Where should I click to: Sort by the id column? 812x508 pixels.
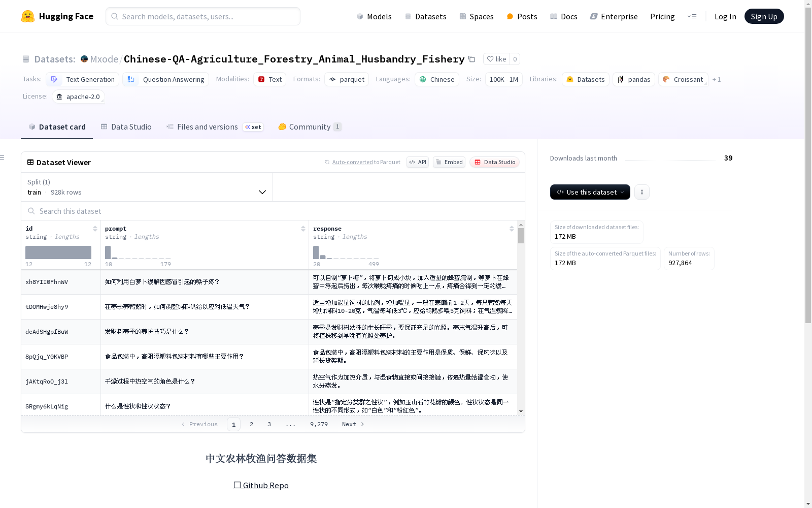point(95,229)
